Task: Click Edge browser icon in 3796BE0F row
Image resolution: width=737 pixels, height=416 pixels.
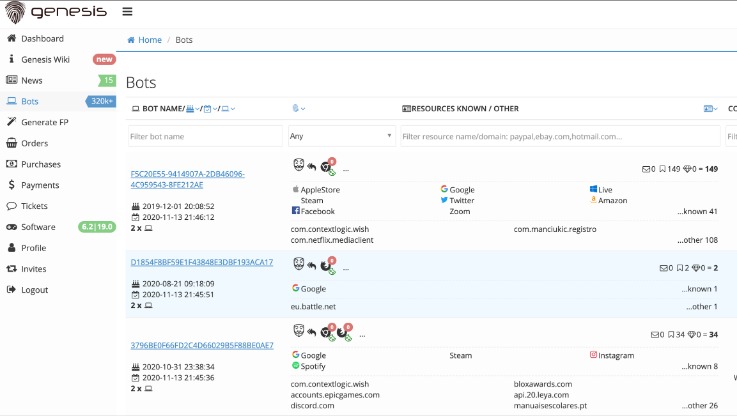Action: click(x=342, y=332)
